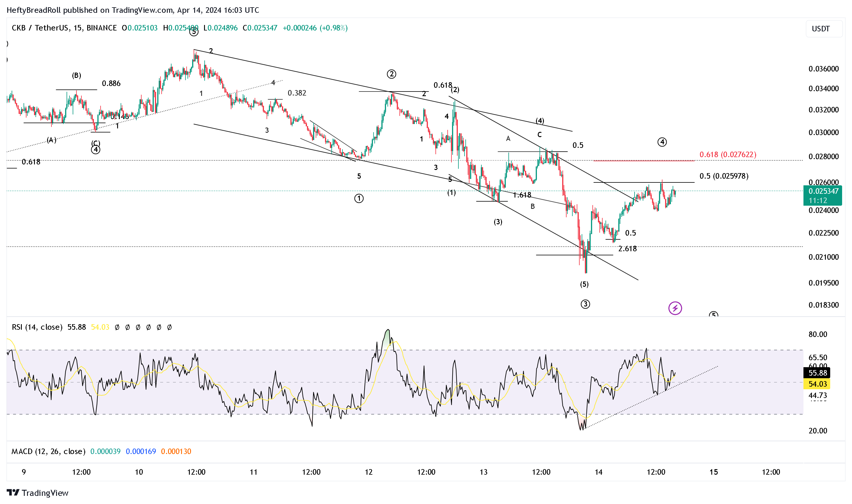Click the yellow RSI MA tag 54.03

[817, 384]
